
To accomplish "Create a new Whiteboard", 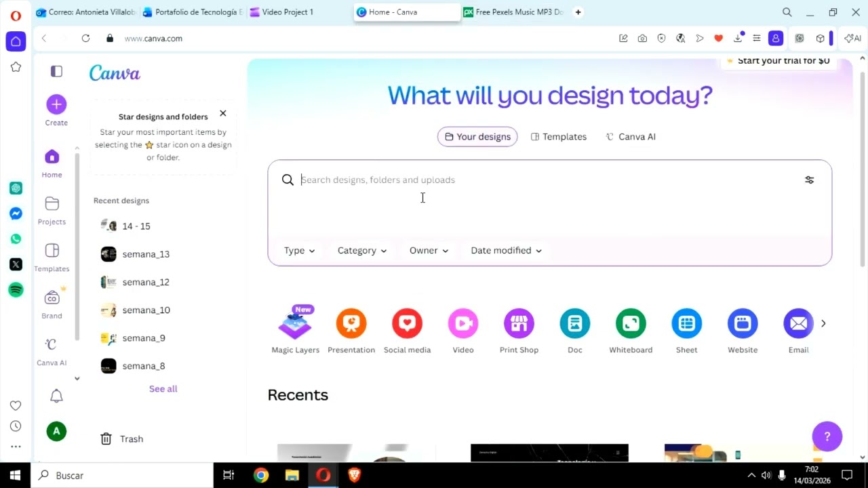I will tap(631, 323).
